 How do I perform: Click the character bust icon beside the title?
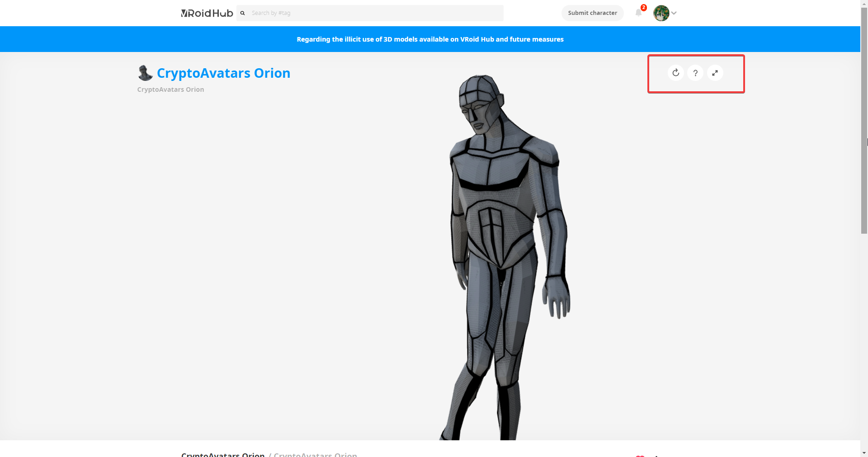tap(145, 72)
